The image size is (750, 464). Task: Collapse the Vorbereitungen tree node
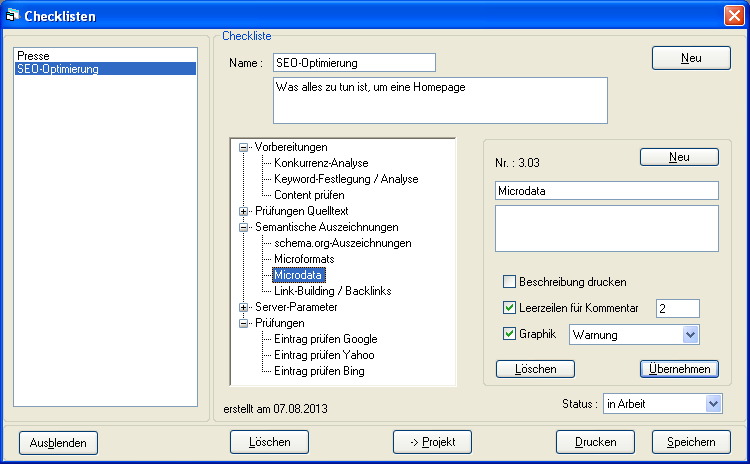coord(243,147)
